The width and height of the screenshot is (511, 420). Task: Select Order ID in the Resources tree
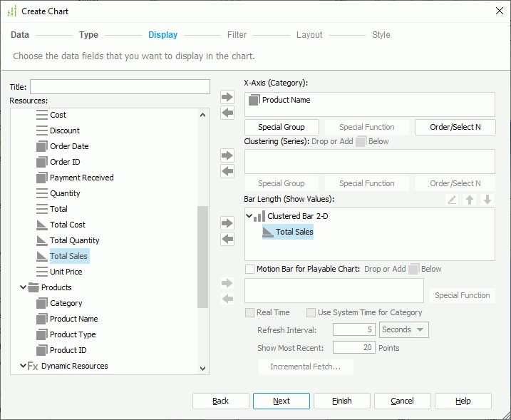coord(65,162)
